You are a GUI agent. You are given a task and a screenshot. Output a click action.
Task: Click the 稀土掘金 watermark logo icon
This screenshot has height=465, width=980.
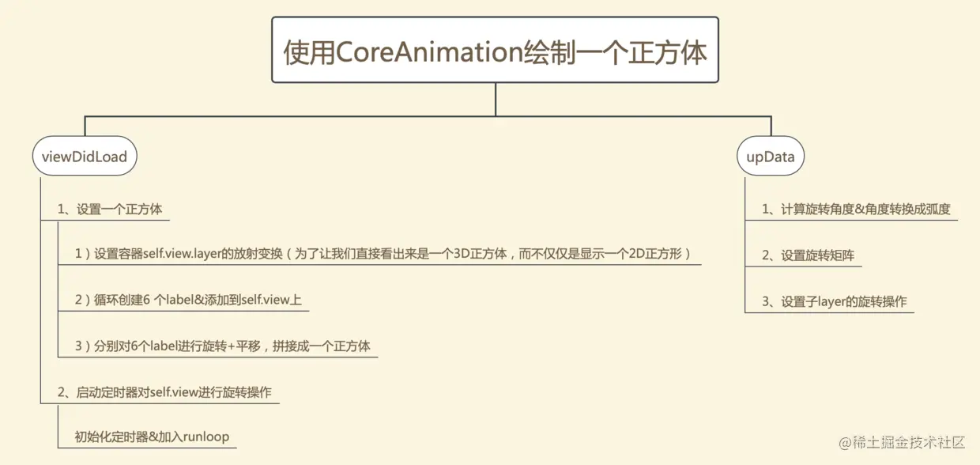846,442
